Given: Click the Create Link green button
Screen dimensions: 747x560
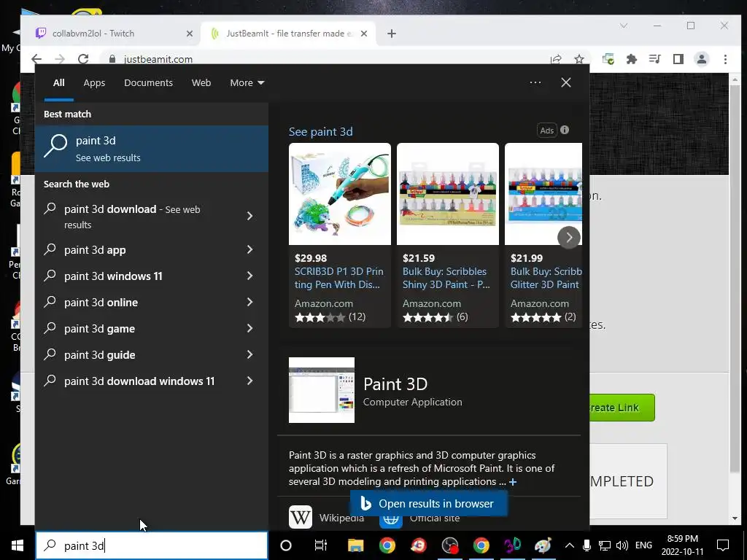Looking at the screenshot, I should (x=622, y=408).
